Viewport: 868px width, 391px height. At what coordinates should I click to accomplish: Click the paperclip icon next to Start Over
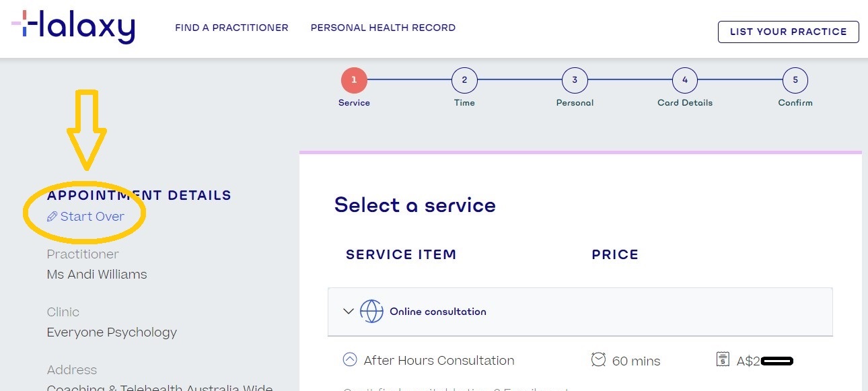coord(52,216)
